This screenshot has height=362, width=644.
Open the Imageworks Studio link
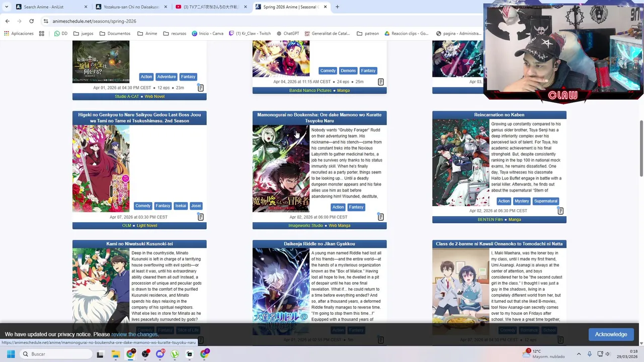coord(305,226)
